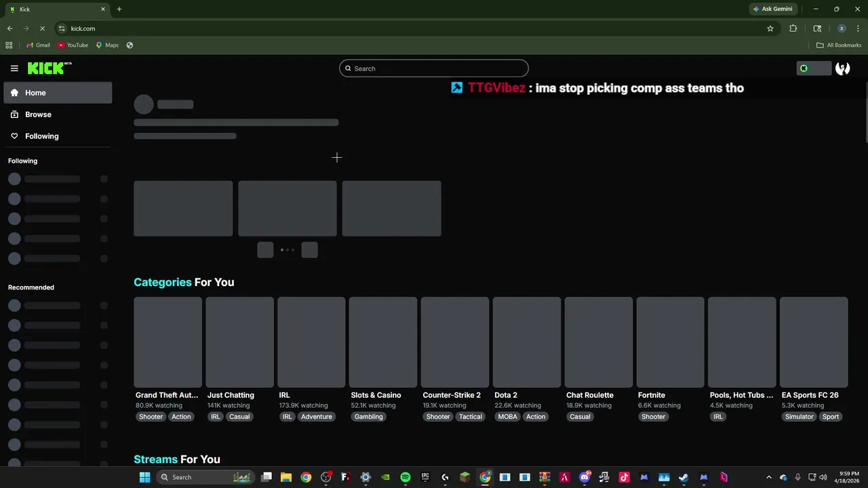Click the Simulator tag under EA Sports

pyautogui.click(x=800, y=417)
